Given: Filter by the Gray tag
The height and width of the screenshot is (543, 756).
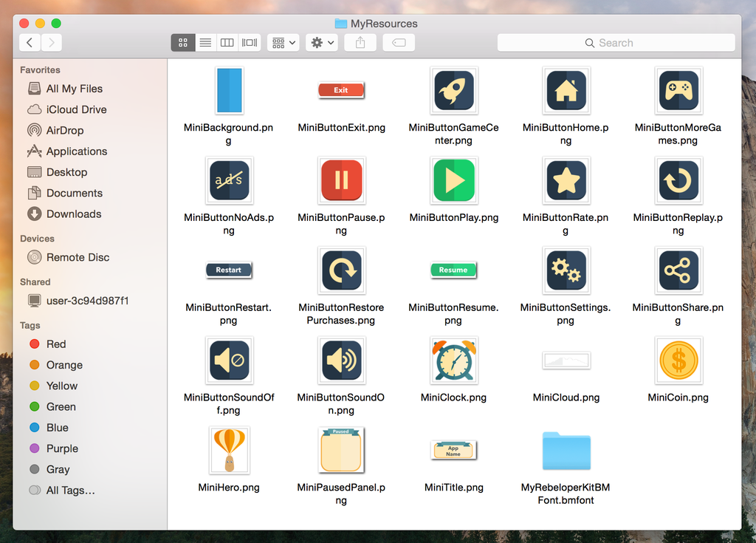Looking at the screenshot, I should (90, 469).
